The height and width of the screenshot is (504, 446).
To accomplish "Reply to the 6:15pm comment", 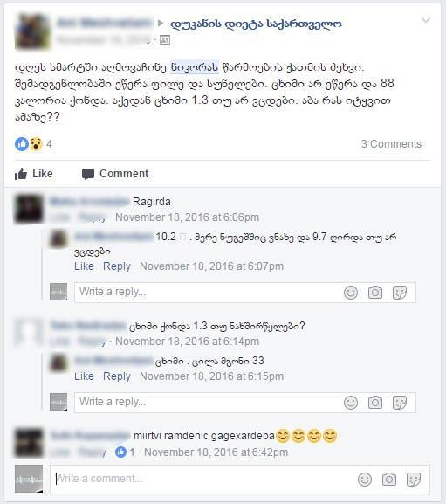I will point(117,376).
